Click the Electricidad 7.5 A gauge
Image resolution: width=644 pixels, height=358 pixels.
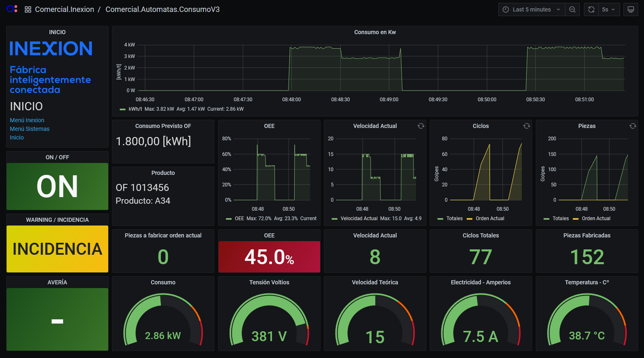[x=481, y=320]
